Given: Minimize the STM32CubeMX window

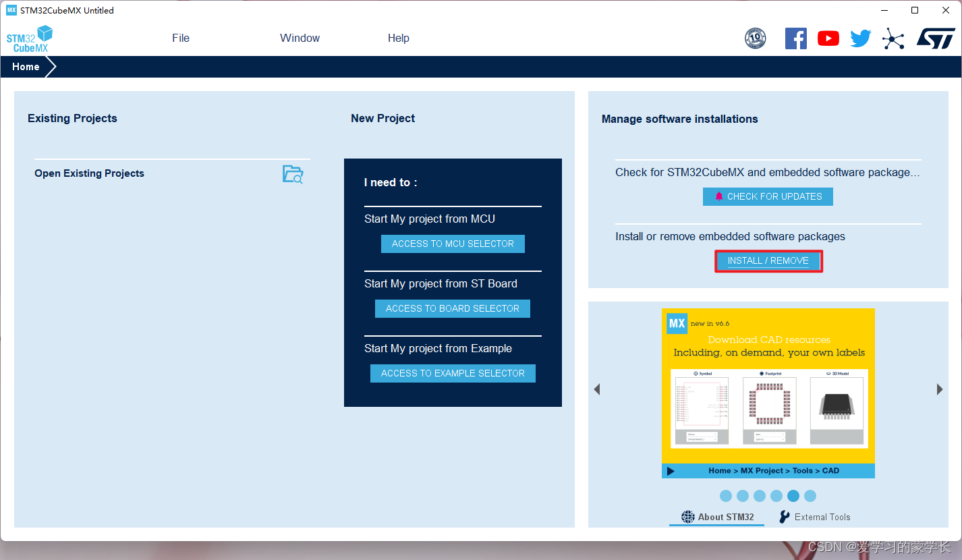Looking at the screenshot, I should [884, 10].
